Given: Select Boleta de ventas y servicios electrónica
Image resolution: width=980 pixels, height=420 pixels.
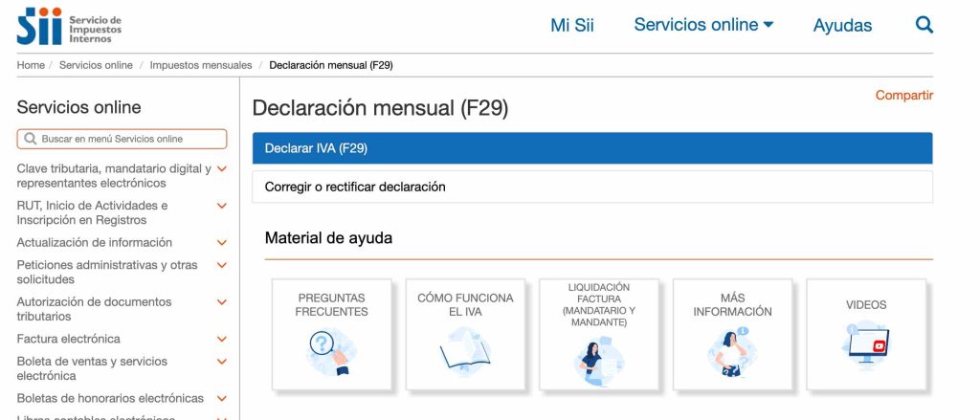Looking at the screenshot, I should [92, 368].
